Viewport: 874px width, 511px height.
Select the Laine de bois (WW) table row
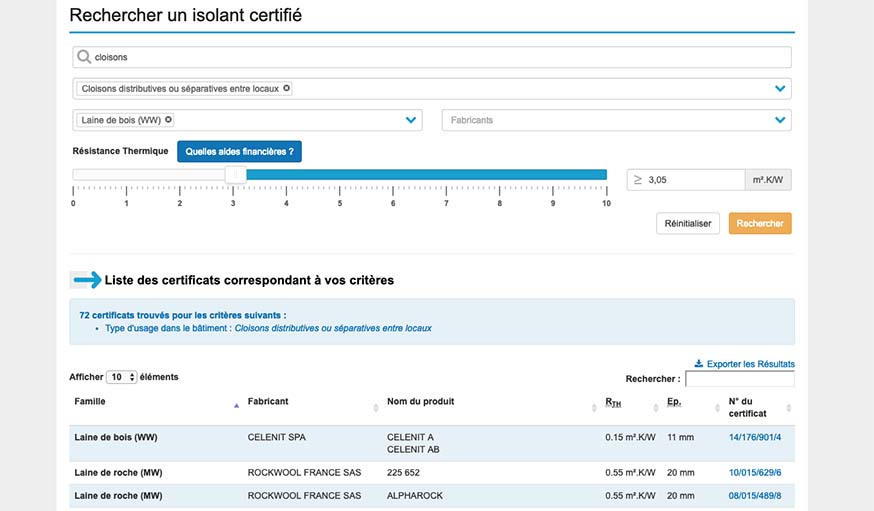(432, 444)
